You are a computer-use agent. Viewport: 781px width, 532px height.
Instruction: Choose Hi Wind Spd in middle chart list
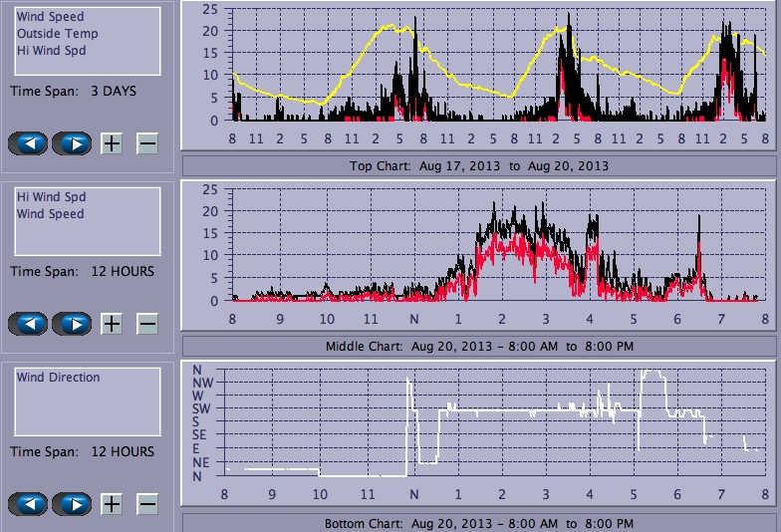pos(50,197)
